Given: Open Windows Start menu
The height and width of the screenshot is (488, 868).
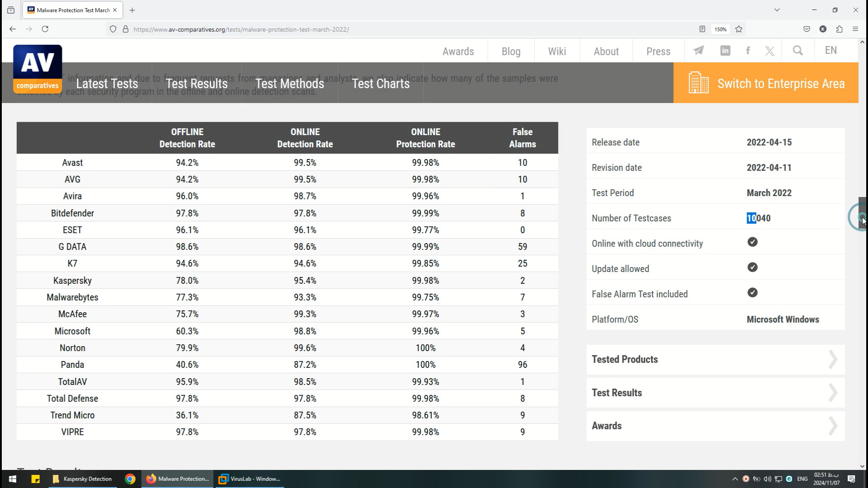Looking at the screenshot, I should (13, 479).
